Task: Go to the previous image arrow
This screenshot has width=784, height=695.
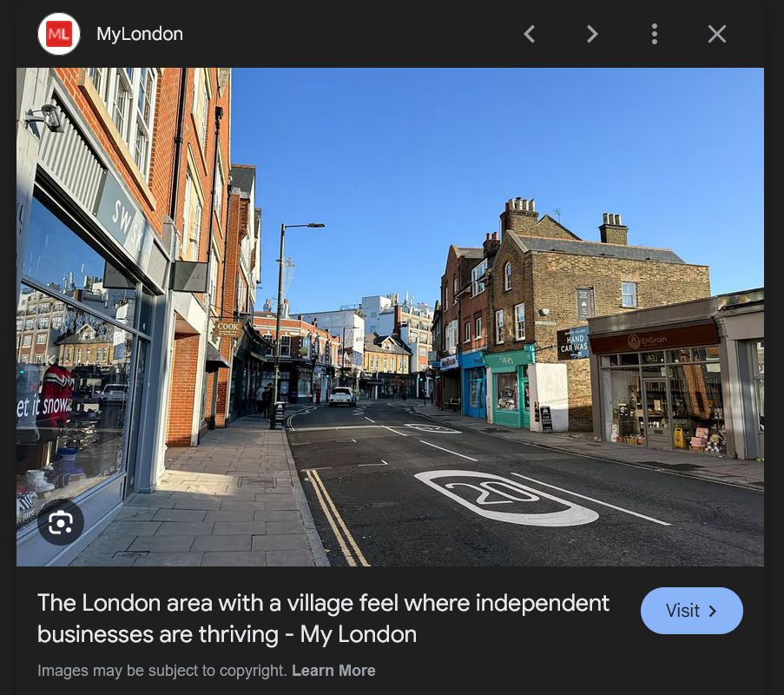Action: (530, 34)
